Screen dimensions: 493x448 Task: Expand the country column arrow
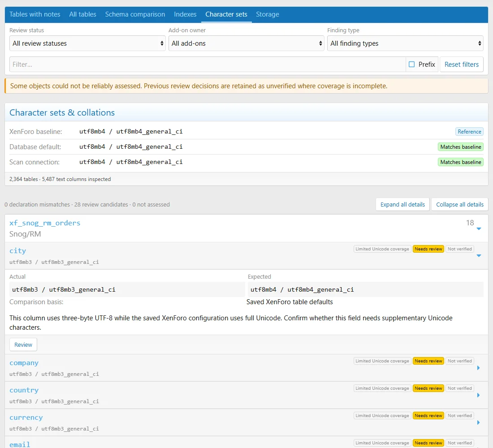479,395
